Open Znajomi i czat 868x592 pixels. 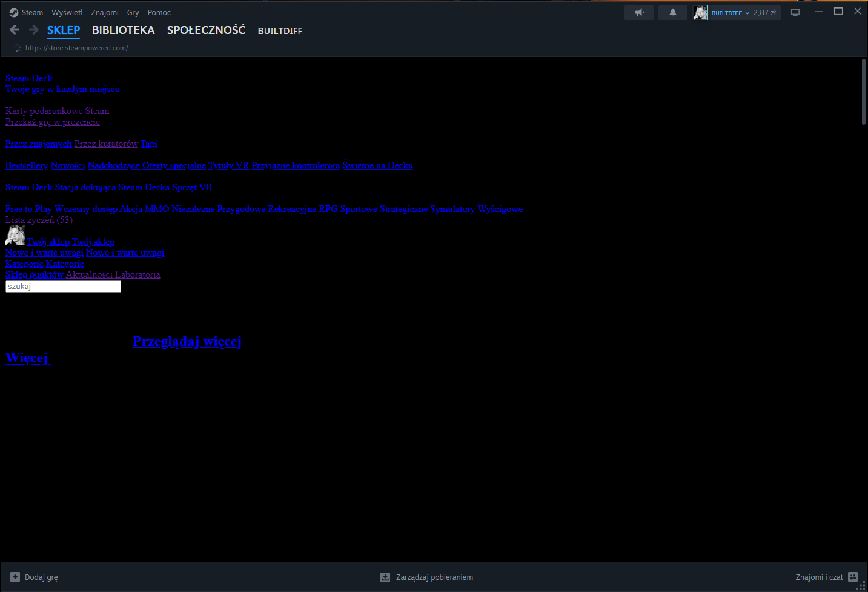(826, 577)
